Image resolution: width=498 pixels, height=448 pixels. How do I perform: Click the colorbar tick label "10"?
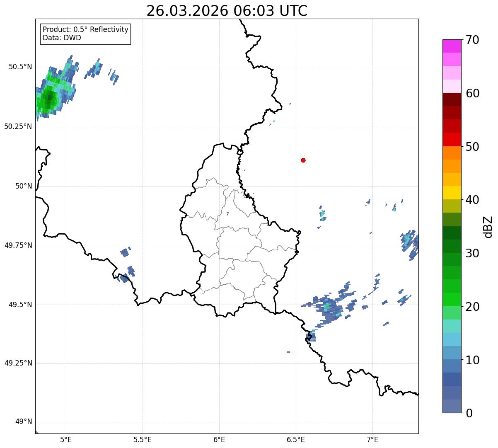coord(472,360)
